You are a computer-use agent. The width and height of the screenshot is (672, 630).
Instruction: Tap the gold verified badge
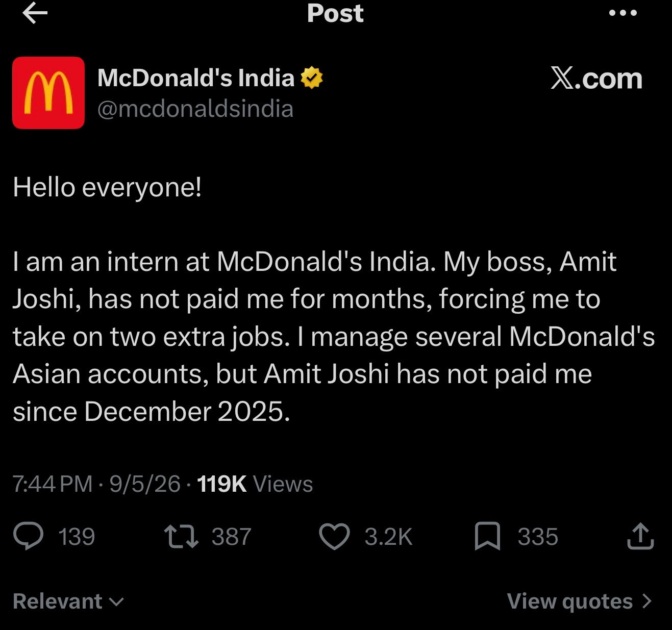(x=312, y=78)
